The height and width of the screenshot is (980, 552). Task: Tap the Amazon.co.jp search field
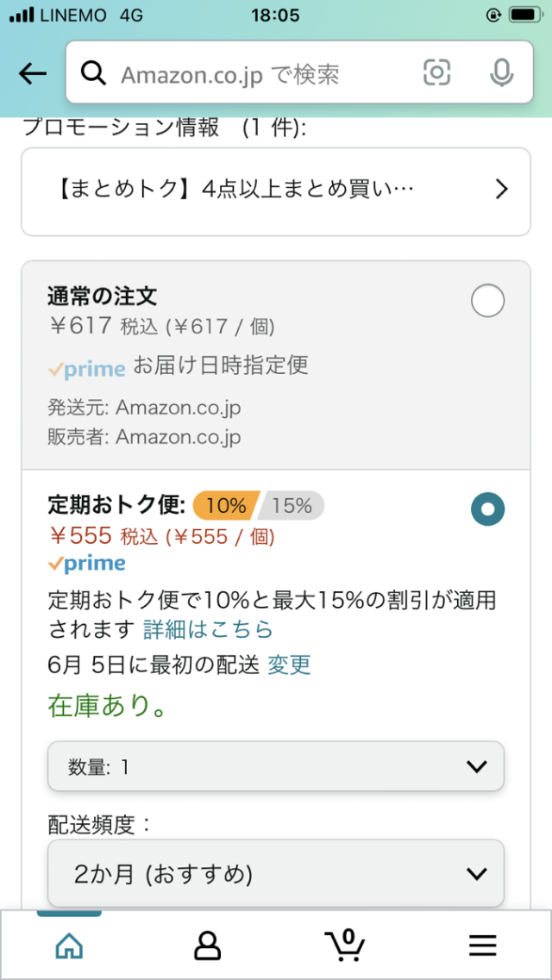click(x=259, y=74)
